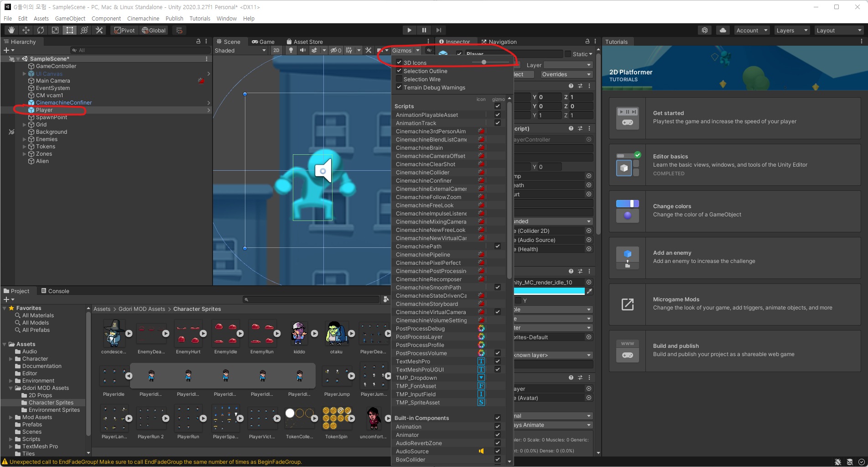Open the Change colors tutorial
868x467 pixels.
coord(735,211)
